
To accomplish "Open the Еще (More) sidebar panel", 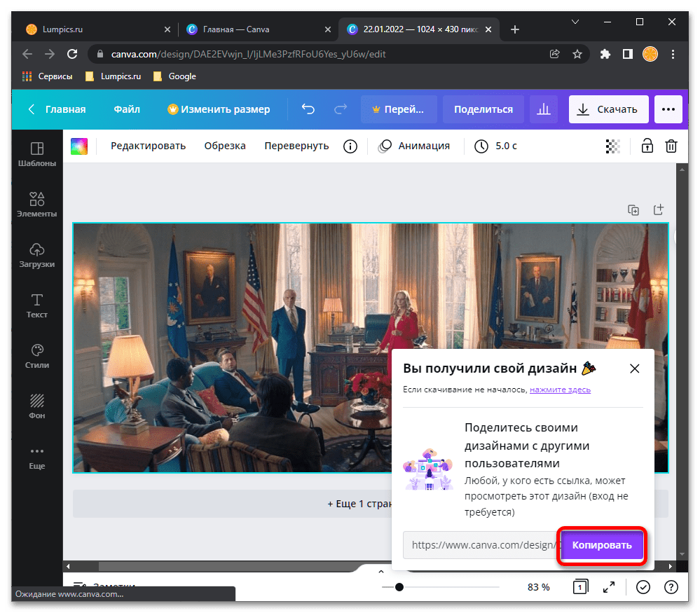I will click(x=37, y=457).
